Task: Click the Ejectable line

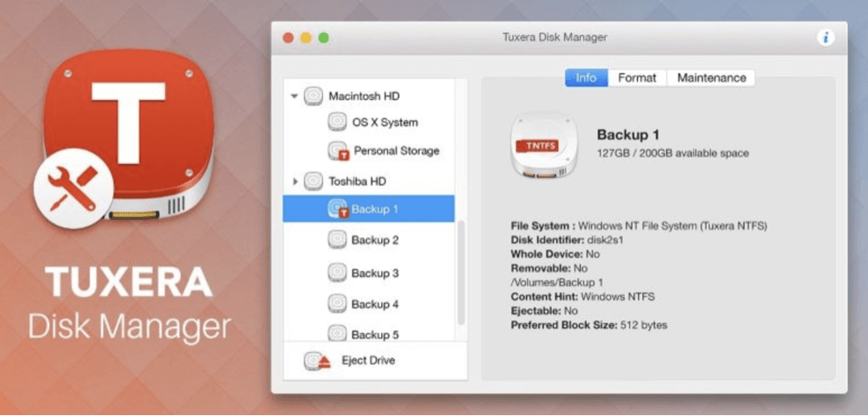Action: pyautogui.click(x=545, y=311)
